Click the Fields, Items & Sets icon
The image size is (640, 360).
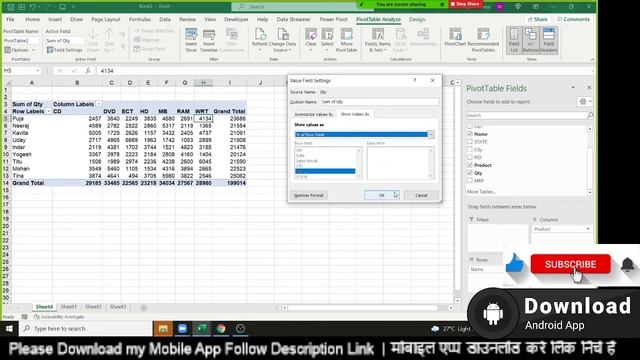coord(378,40)
